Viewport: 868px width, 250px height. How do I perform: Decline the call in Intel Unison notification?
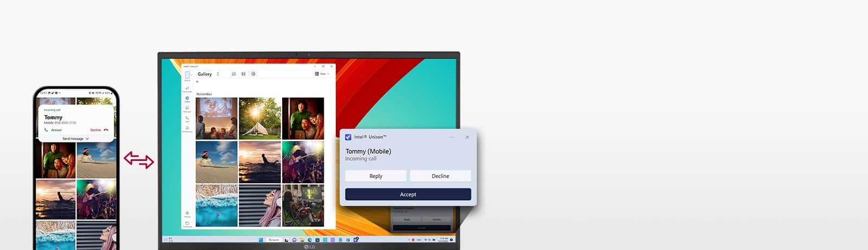click(x=441, y=176)
